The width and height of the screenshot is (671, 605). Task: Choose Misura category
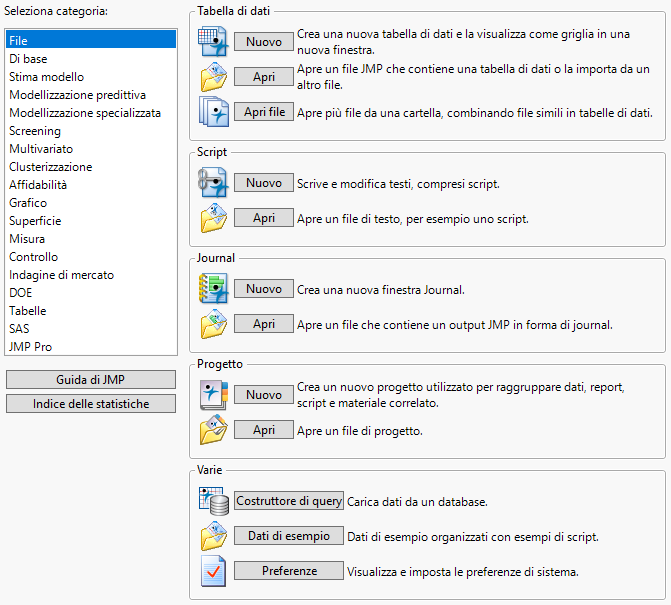pyautogui.click(x=91, y=238)
